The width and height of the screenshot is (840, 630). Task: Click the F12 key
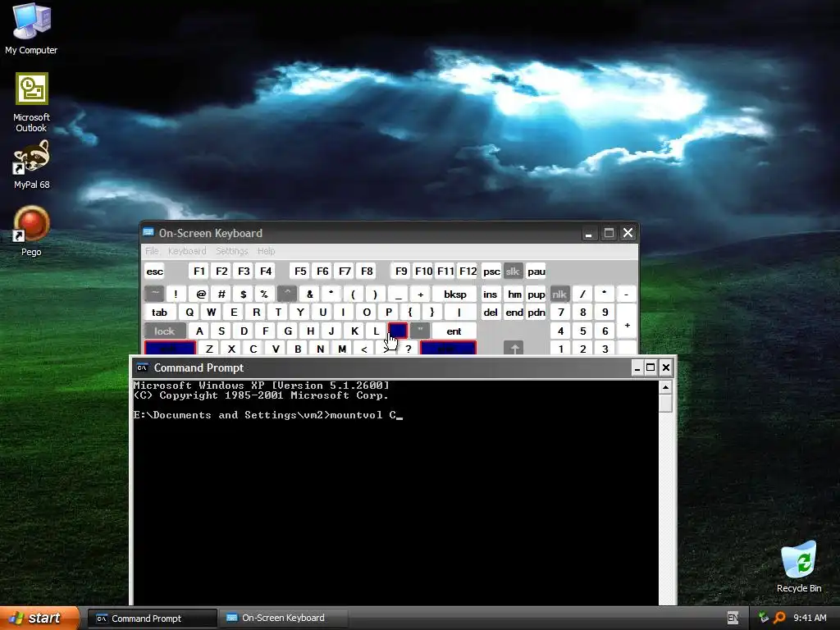click(x=468, y=271)
